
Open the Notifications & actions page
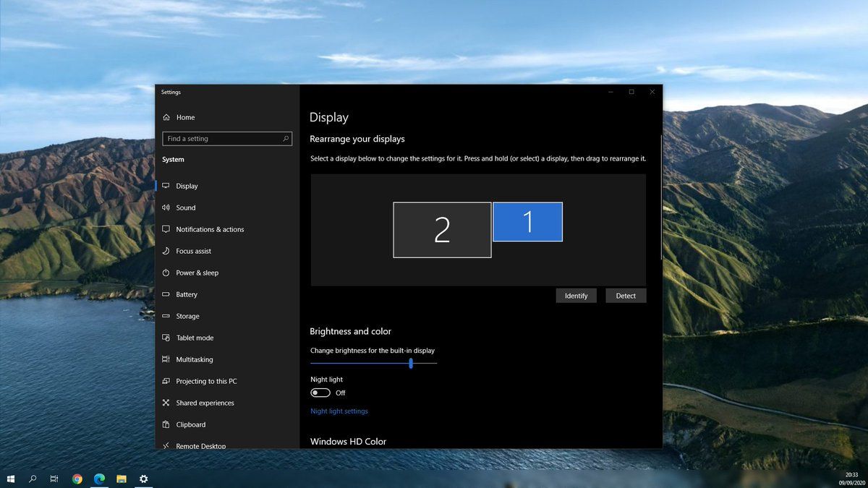click(210, 229)
